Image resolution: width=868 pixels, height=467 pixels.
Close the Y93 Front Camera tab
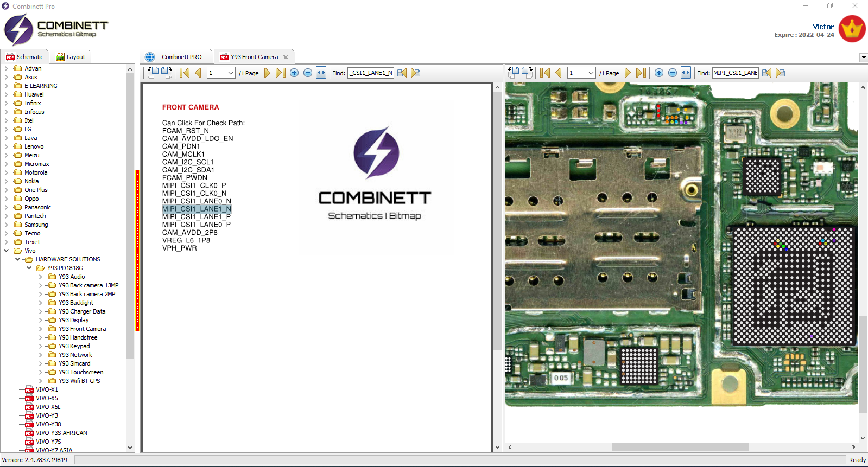click(x=286, y=57)
